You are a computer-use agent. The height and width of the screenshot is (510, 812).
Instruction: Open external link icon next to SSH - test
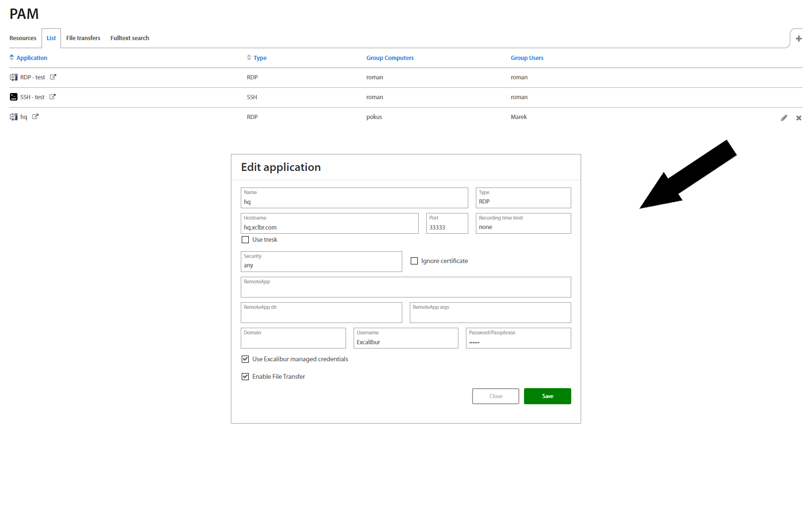pos(52,97)
